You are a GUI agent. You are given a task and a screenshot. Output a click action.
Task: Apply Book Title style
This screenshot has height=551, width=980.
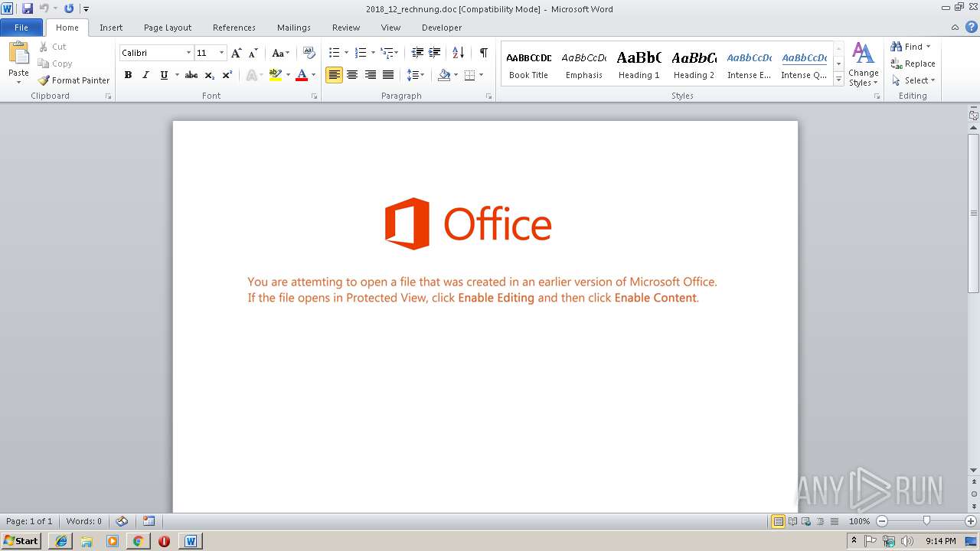pyautogui.click(x=528, y=64)
